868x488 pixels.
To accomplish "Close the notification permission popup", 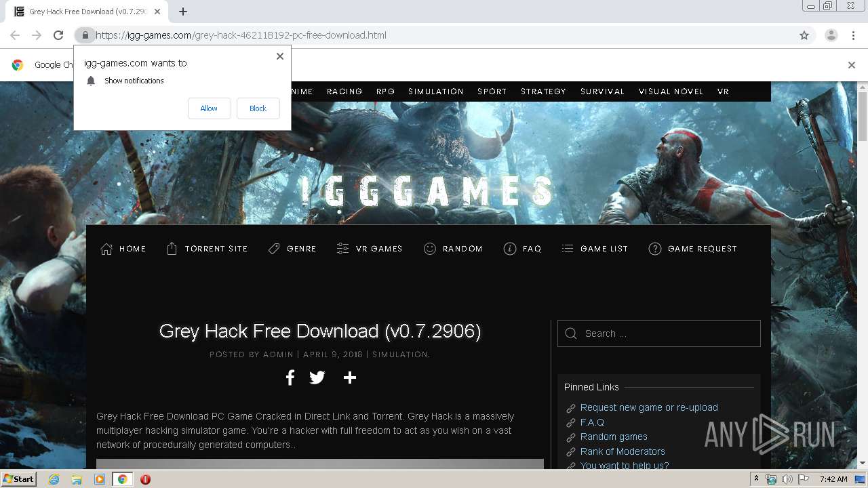I will 280,56.
